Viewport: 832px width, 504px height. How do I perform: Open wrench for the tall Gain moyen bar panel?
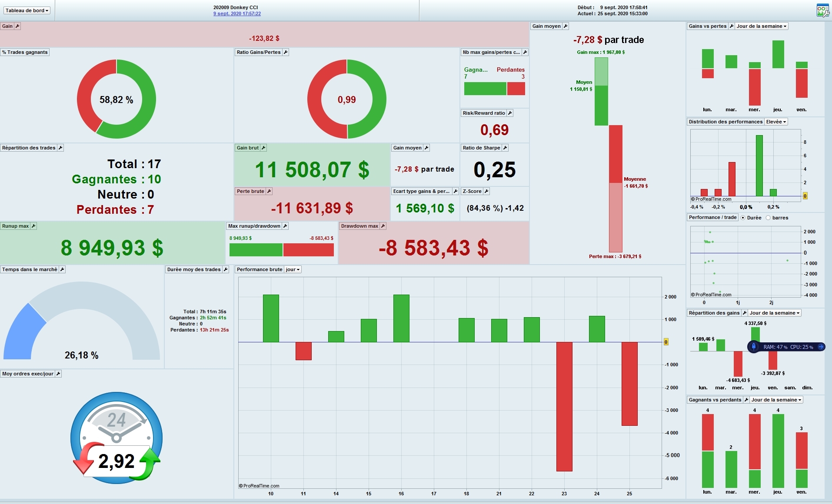[566, 26]
